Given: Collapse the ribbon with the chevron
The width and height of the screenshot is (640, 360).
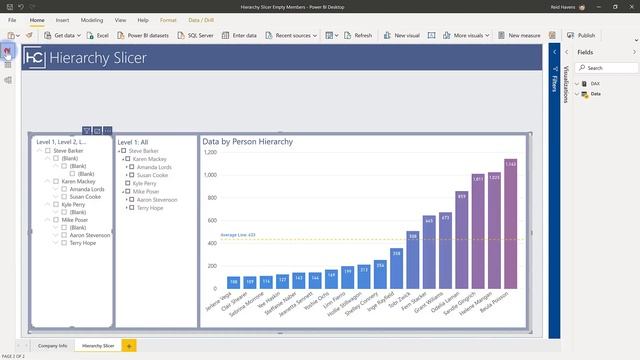Looking at the screenshot, I should point(636,40).
